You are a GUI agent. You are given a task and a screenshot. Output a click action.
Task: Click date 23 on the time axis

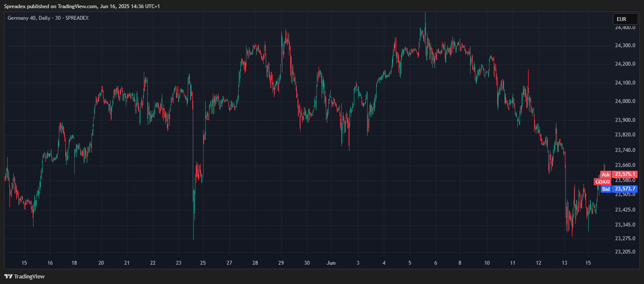coord(179,263)
